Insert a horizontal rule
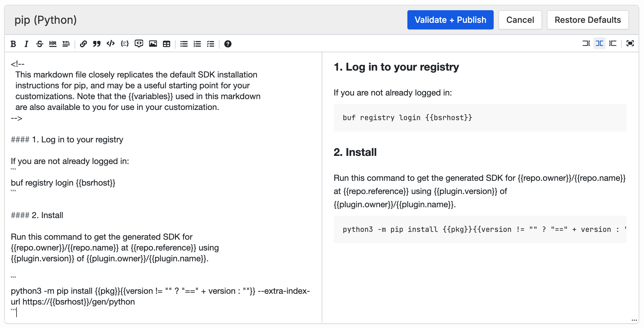Viewport: 644px width, 328px height. pos(53,44)
